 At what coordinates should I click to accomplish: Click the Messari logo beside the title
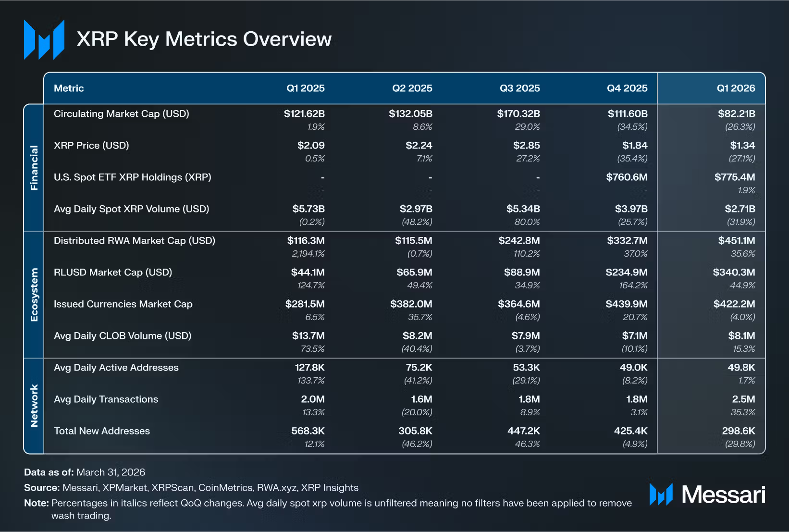click(44, 39)
